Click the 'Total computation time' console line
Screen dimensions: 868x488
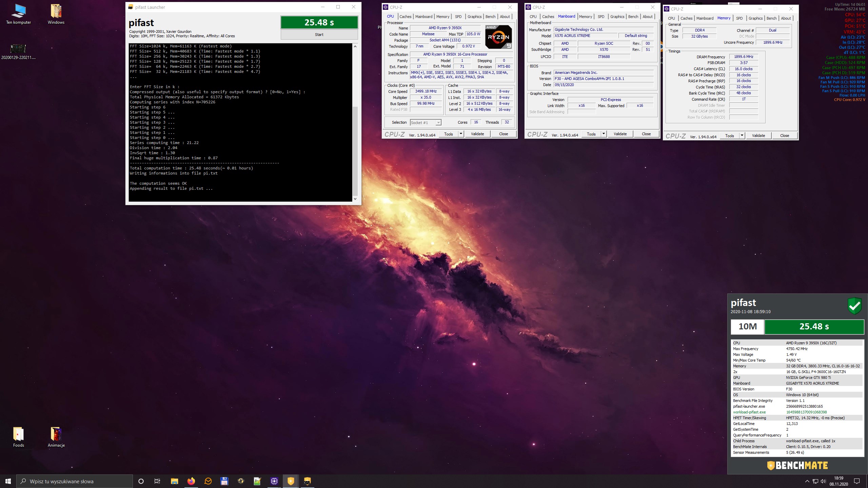[191, 168]
